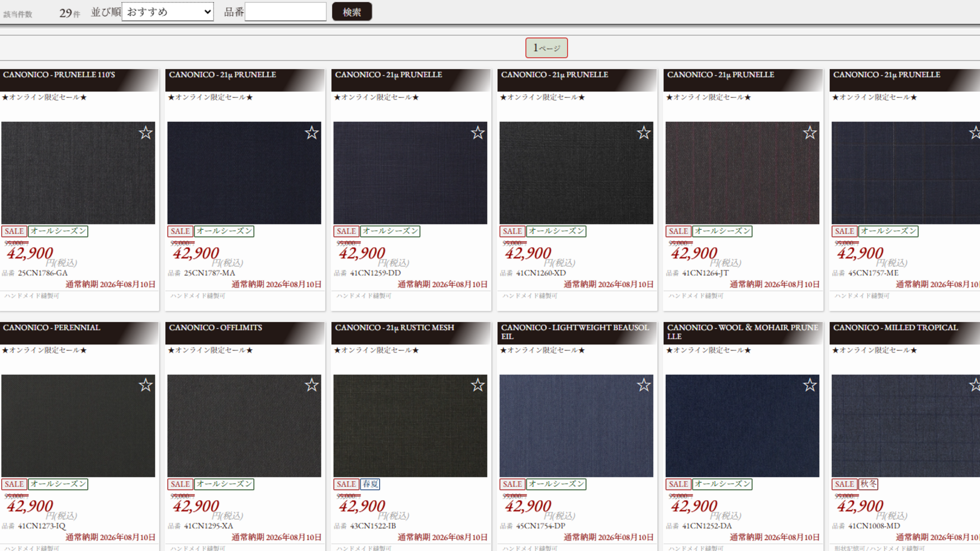Select the 1ページ pagination button
The image size is (980, 551).
[546, 48]
